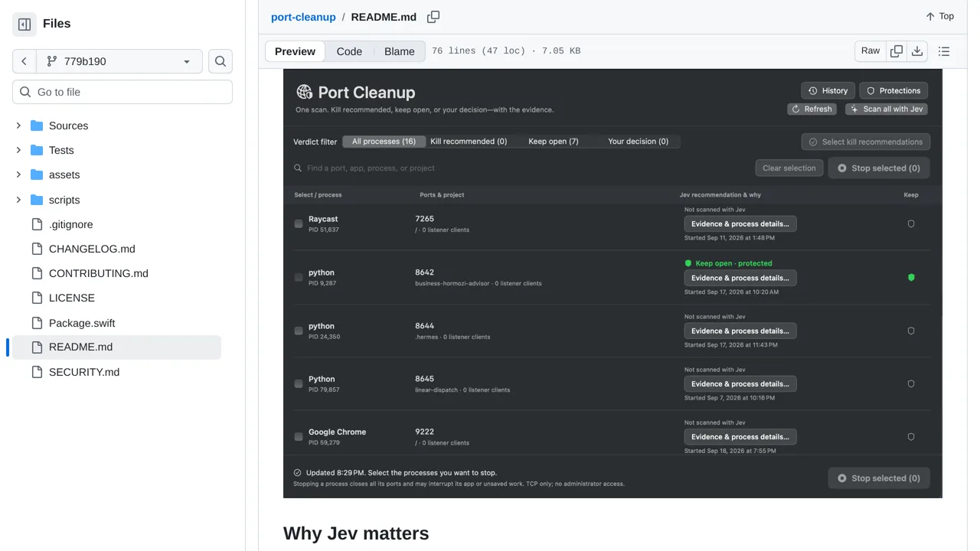980x551 pixels.
Task: Open the README outline list icon
Action: click(944, 51)
